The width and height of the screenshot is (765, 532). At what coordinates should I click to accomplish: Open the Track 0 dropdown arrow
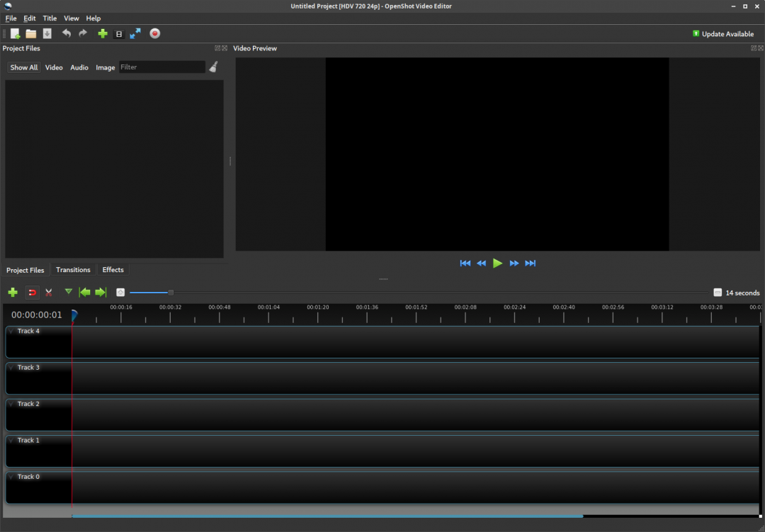[x=11, y=477]
